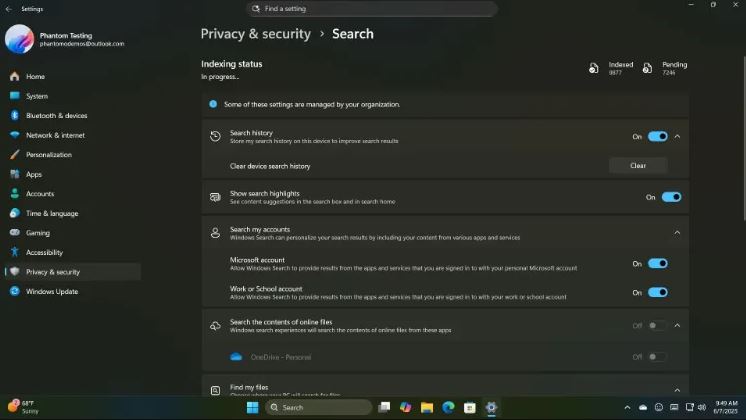Open Network & internet icon
Viewport: 746px width, 420px height.
(x=15, y=135)
